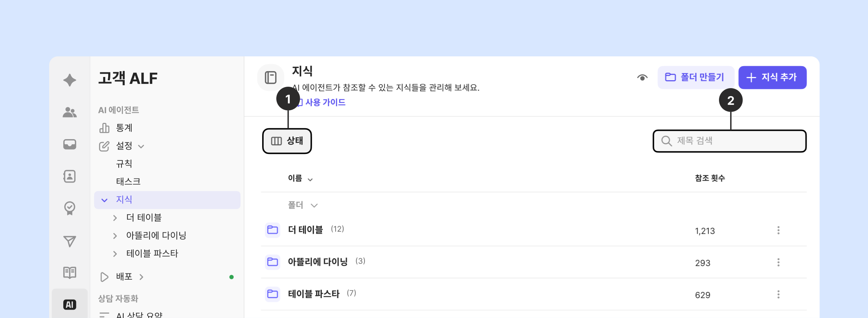This screenshot has height=318, width=868.
Task: Open the 사용 가이드 link
Action: (325, 103)
